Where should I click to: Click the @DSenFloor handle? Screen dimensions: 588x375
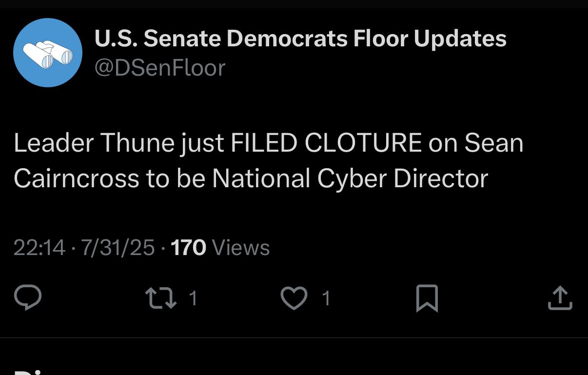pos(159,68)
